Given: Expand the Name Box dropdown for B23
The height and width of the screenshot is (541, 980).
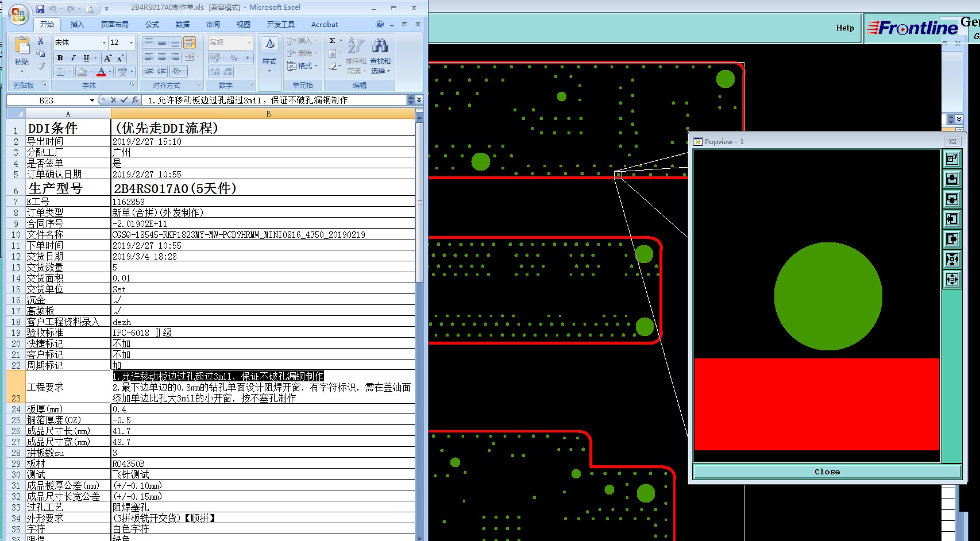Looking at the screenshot, I should click(92, 101).
